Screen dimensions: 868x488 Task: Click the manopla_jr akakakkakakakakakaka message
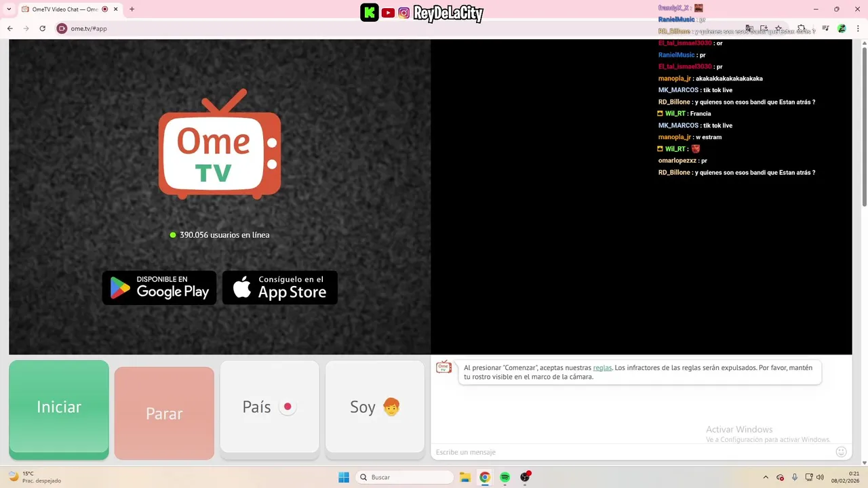pos(711,79)
